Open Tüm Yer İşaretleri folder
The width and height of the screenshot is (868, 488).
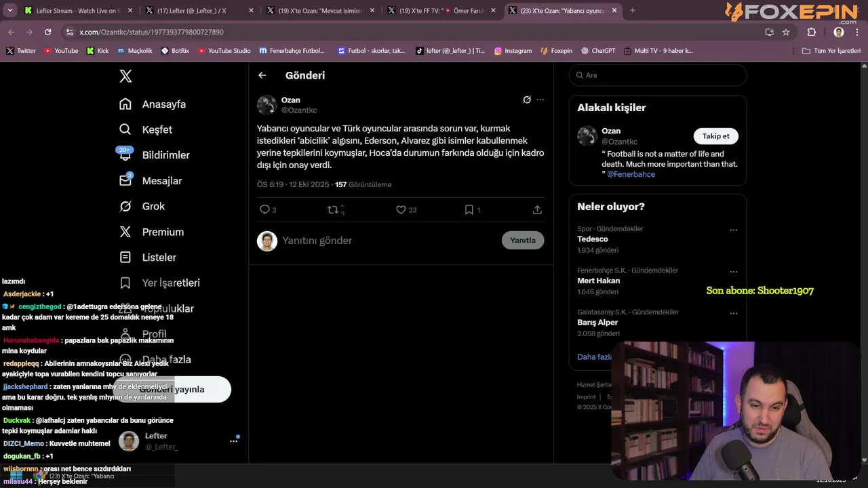(x=831, y=51)
